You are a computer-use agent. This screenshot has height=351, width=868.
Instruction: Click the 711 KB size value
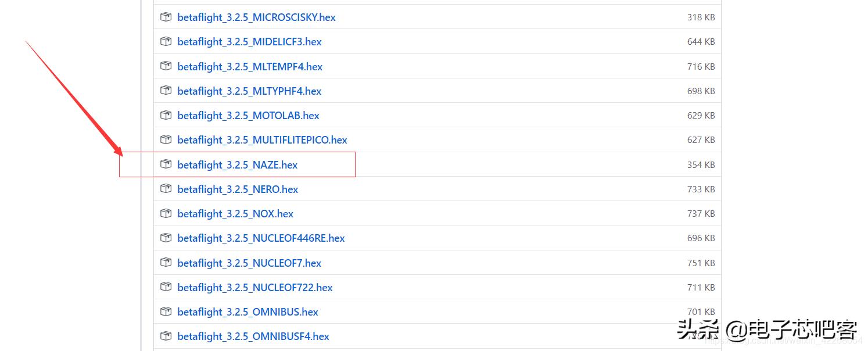[x=701, y=288]
